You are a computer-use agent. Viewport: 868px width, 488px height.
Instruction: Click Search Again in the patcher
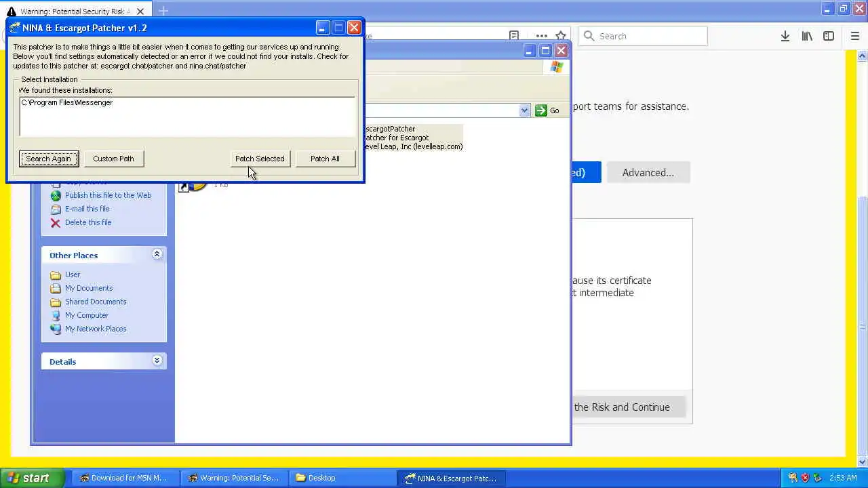pyautogui.click(x=49, y=159)
